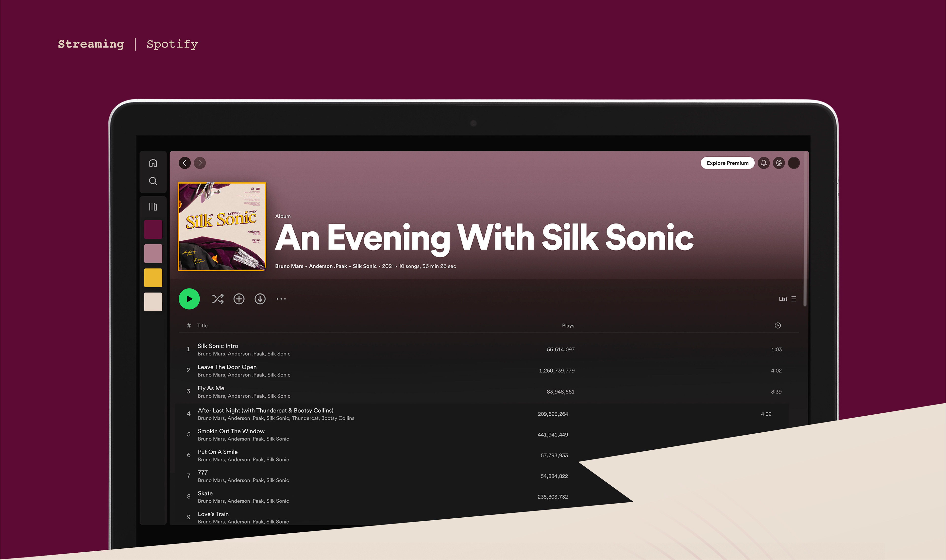Screen dimensions: 946x560
Task: Download the album with arrow icon
Action: tap(260, 299)
